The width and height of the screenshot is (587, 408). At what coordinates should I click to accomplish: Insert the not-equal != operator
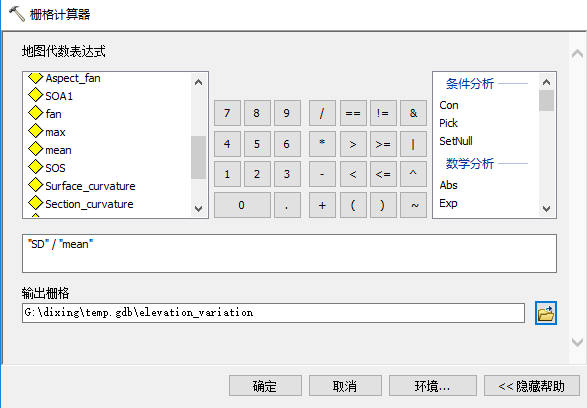(x=383, y=113)
